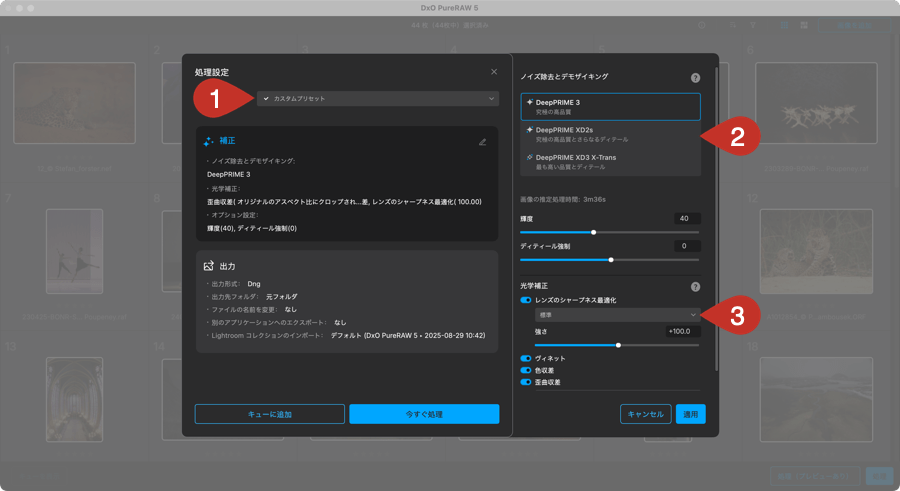Click the DeepPRIME XD2s sparkle icon
The width and height of the screenshot is (900, 491).
pyautogui.click(x=529, y=130)
